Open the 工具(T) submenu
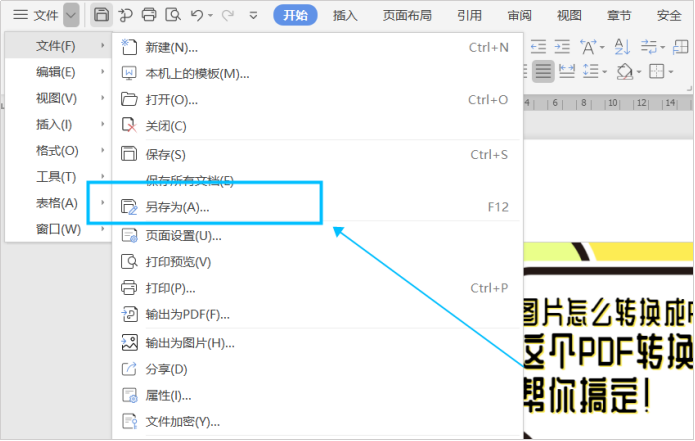Image resolution: width=695 pixels, height=441 pixels. [x=58, y=177]
